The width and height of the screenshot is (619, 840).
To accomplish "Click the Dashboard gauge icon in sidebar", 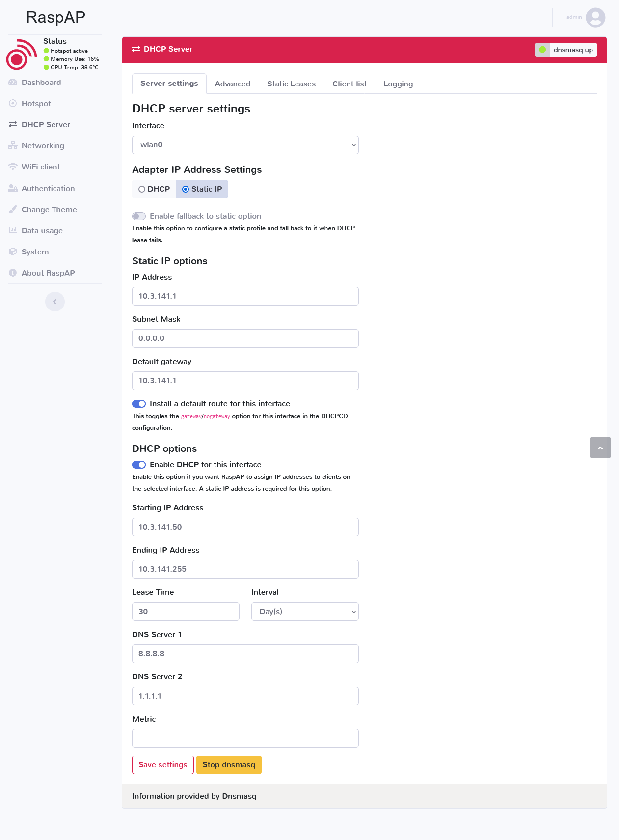I will click(13, 83).
